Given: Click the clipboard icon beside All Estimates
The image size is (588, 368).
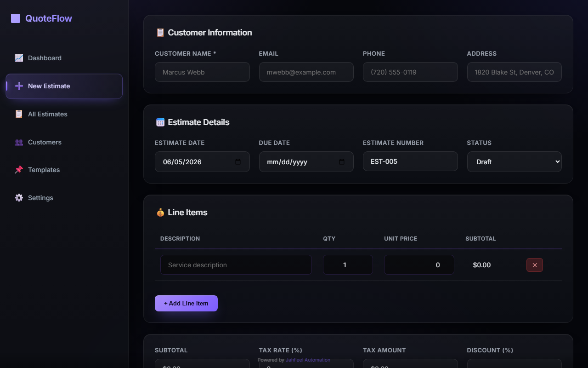Looking at the screenshot, I should [x=19, y=114].
